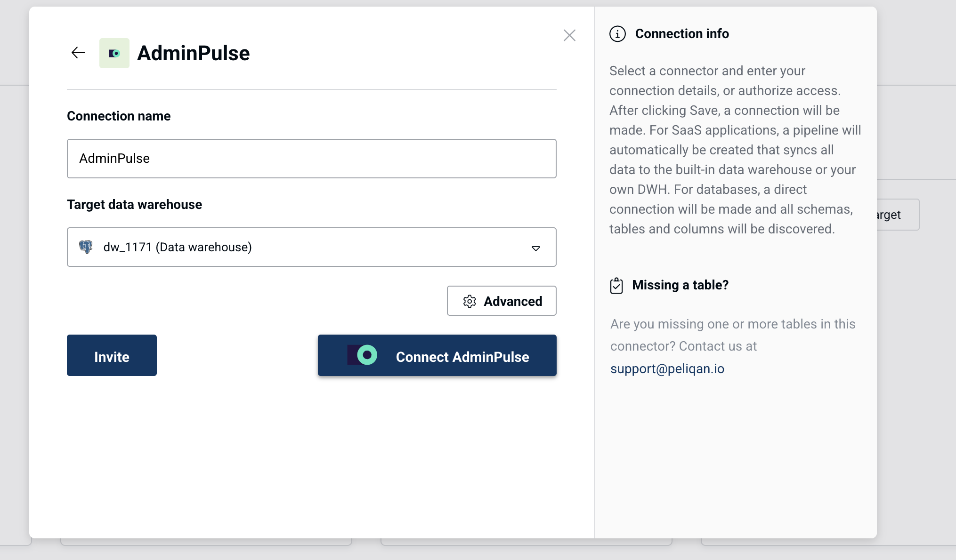Viewport: 956px width, 560px height.
Task: Click the Missing a table clipboard icon
Action: coord(616,285)
